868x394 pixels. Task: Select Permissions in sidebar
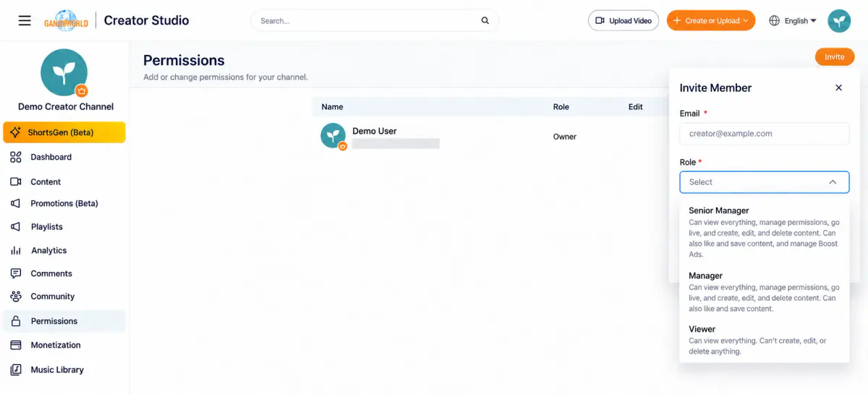point(64,321)
